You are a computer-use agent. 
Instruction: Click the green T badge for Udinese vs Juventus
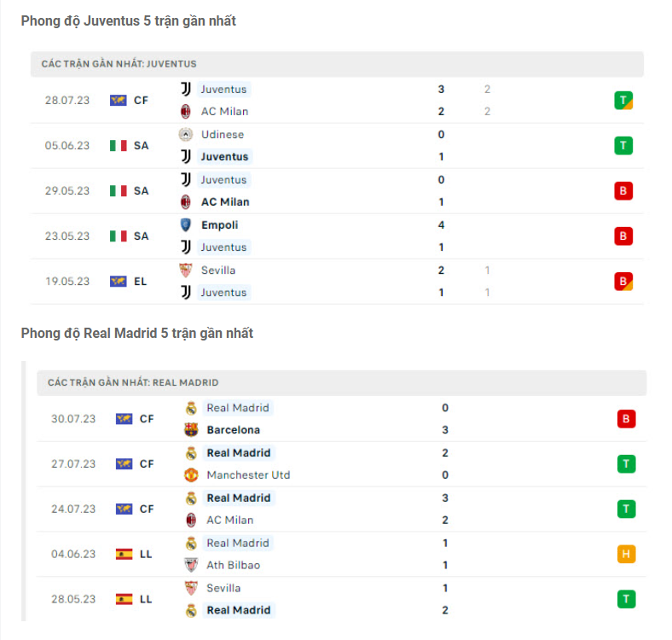[623, 146]
